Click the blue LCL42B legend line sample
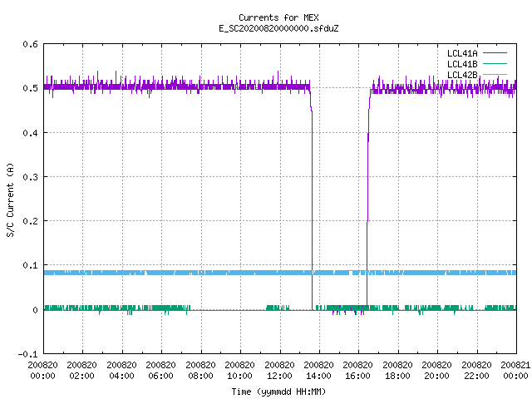 click(495, 74)
